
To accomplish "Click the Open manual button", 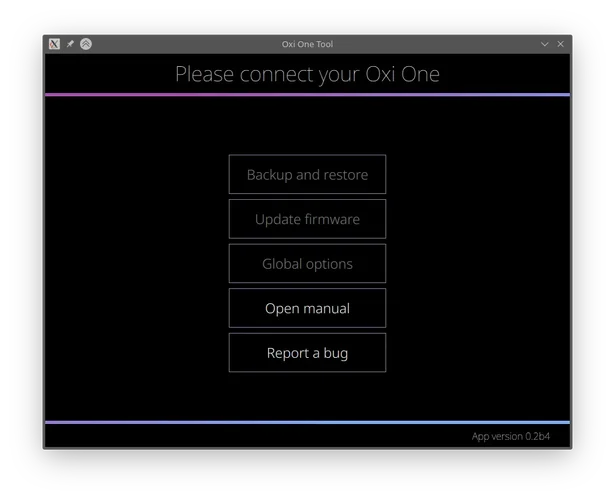I will point(308,308).
